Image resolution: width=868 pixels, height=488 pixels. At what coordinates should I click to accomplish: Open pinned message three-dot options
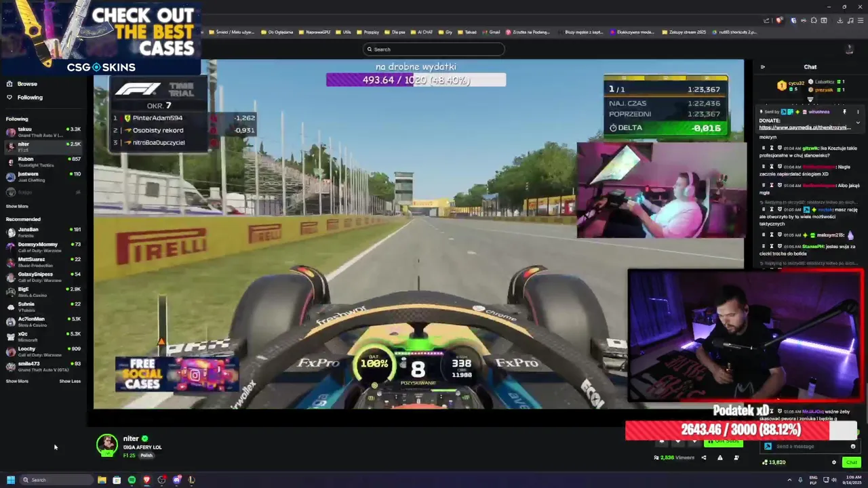point(858,112)
